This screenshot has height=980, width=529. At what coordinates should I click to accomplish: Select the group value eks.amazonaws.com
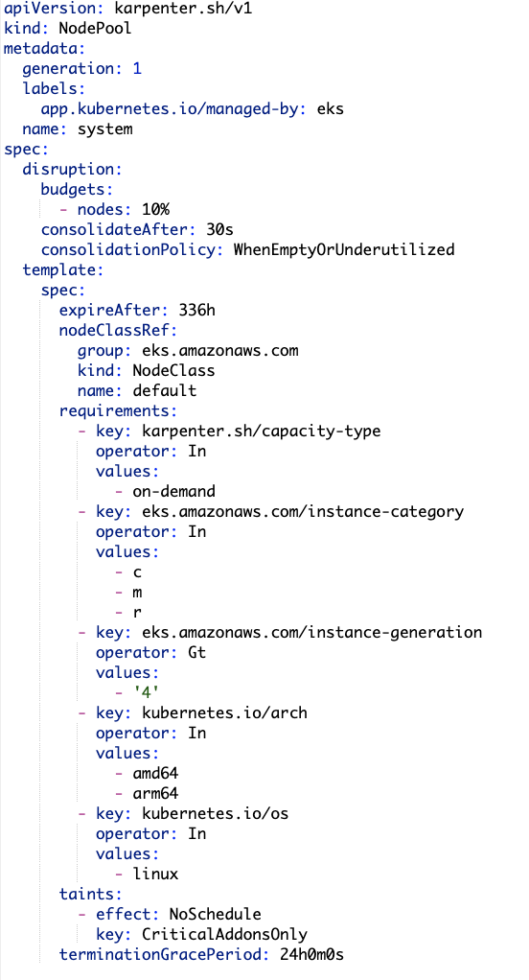pyautogui.click(x=219, y=350)
